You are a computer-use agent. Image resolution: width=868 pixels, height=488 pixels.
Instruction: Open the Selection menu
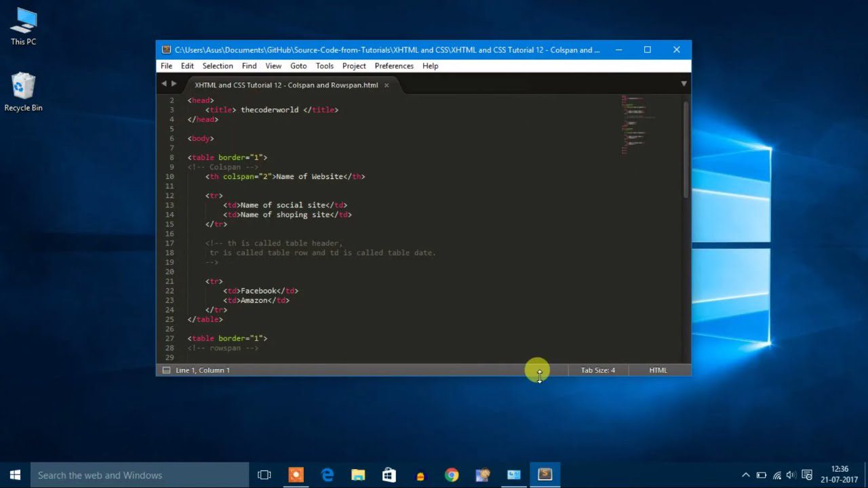click(x=218, y=66)
